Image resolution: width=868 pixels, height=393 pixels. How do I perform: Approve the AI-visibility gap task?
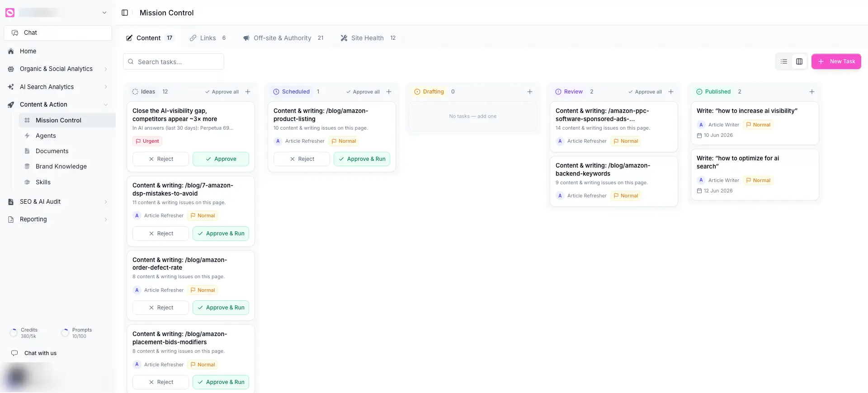[221, 159]
